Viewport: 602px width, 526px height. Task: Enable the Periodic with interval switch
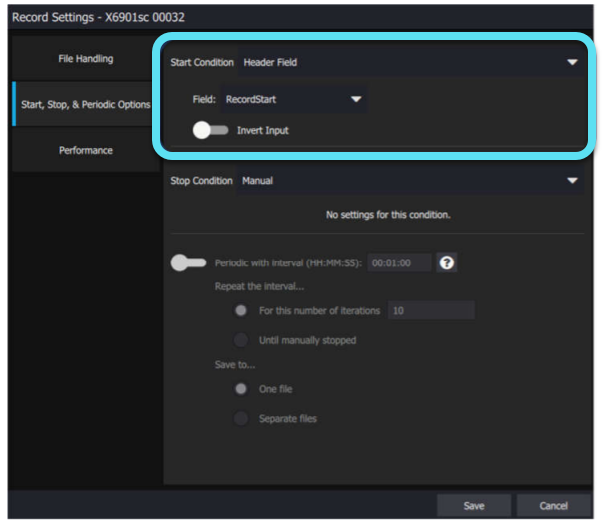(187, 263)
